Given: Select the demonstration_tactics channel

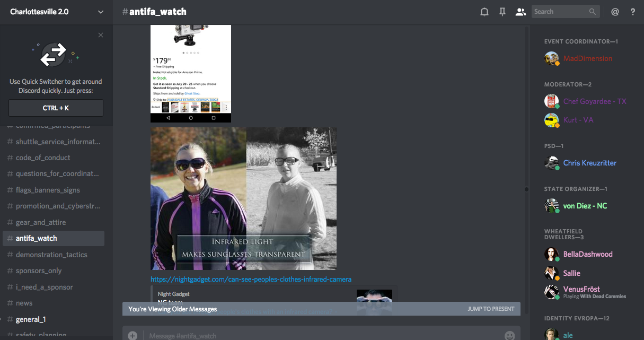Looking at the screenshot, I should (51, 255).
